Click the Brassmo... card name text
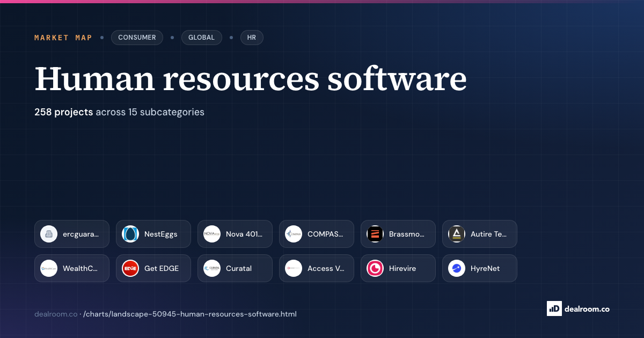The height and width of the screenshot is (338, 644). coord(407,234)
